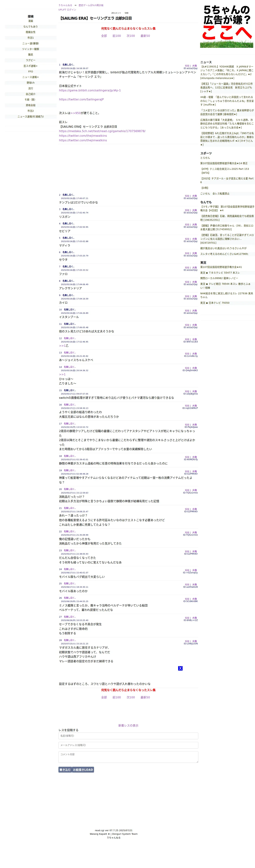Viewport: 255px width, 868px height.
Task: Open the 全部 link at top of thread
Action: pos(104,36)
